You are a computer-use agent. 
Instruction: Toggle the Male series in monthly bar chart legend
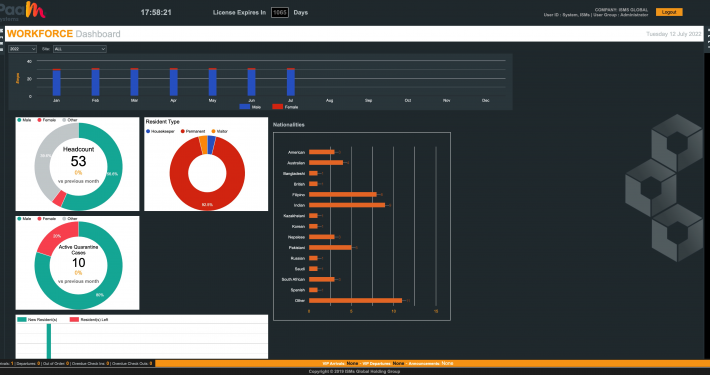(245, 107)
